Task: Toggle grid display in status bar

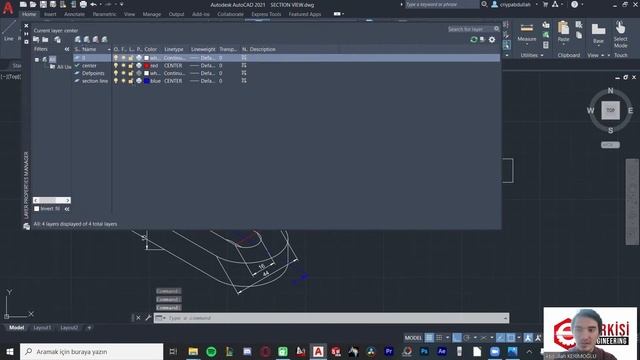Action: pyautogui.click(x=429, y=338)
